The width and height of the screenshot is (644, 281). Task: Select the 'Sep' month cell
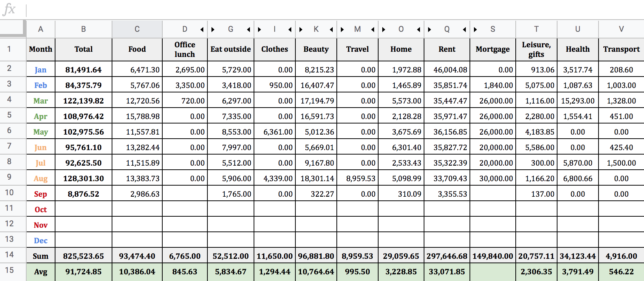[x=41, y=194]
